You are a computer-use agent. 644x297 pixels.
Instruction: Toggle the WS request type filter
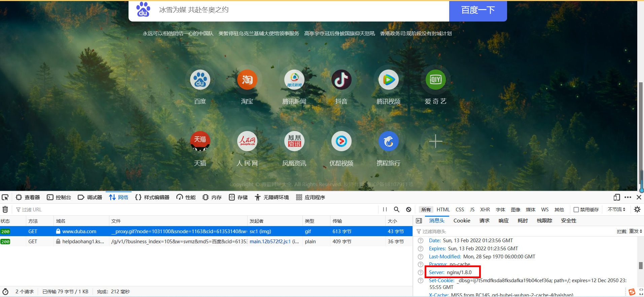[545, 210]
